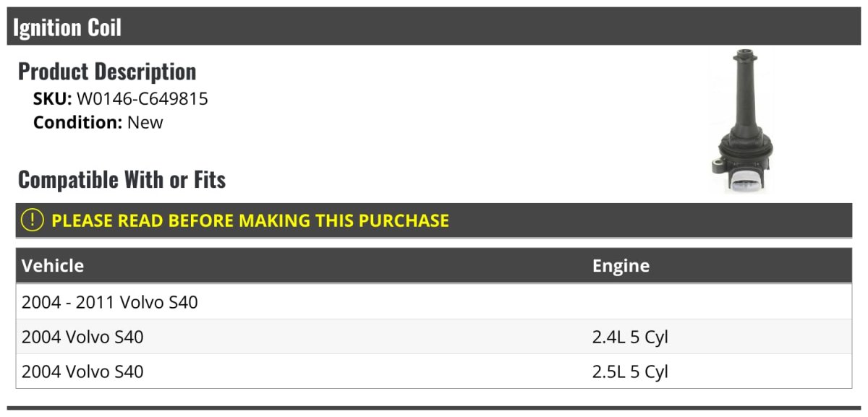Select the 2004 - 2011 Volvo S40 row
The height and width of the screenshot is (417, 868).
pyautogui.click(x=110, y=302)
